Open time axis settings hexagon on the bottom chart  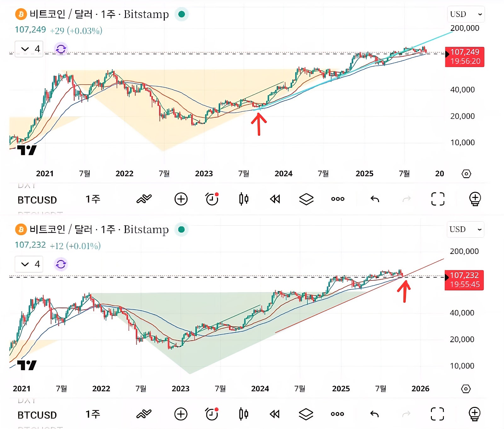(x=466, y=389)
